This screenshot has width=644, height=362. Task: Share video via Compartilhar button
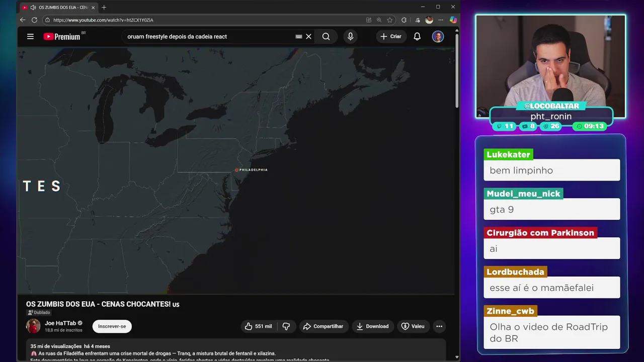(324, 326)
